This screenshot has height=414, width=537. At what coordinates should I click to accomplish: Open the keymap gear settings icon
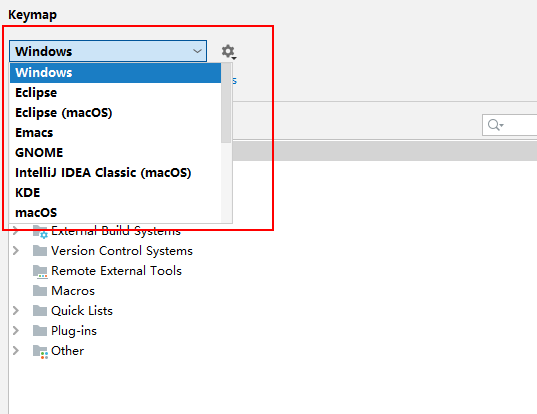[x=229, y=52]
